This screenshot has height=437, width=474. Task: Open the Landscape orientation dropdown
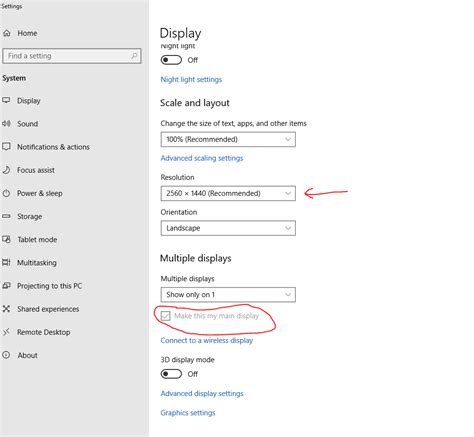228,228
